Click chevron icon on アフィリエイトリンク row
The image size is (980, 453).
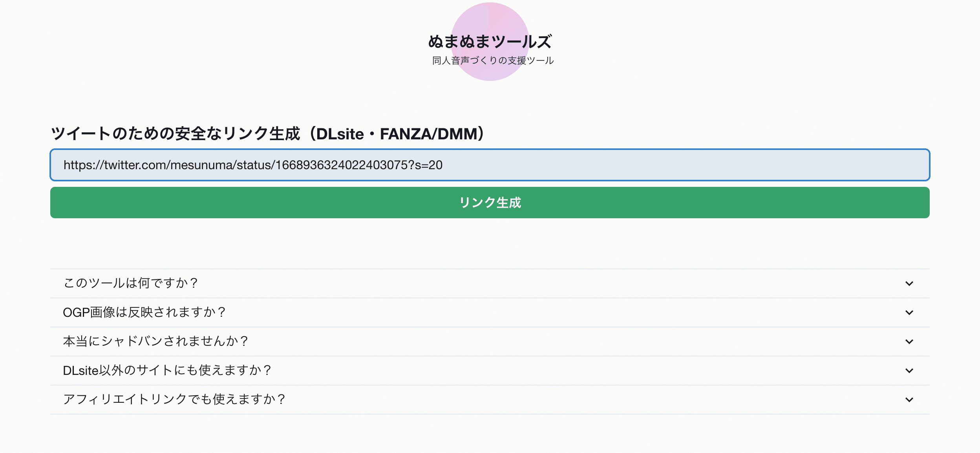[909, 400]
